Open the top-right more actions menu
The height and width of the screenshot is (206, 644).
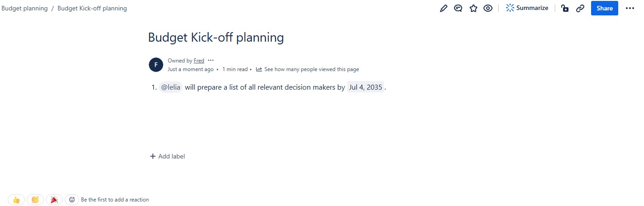(x=630, y=8)
